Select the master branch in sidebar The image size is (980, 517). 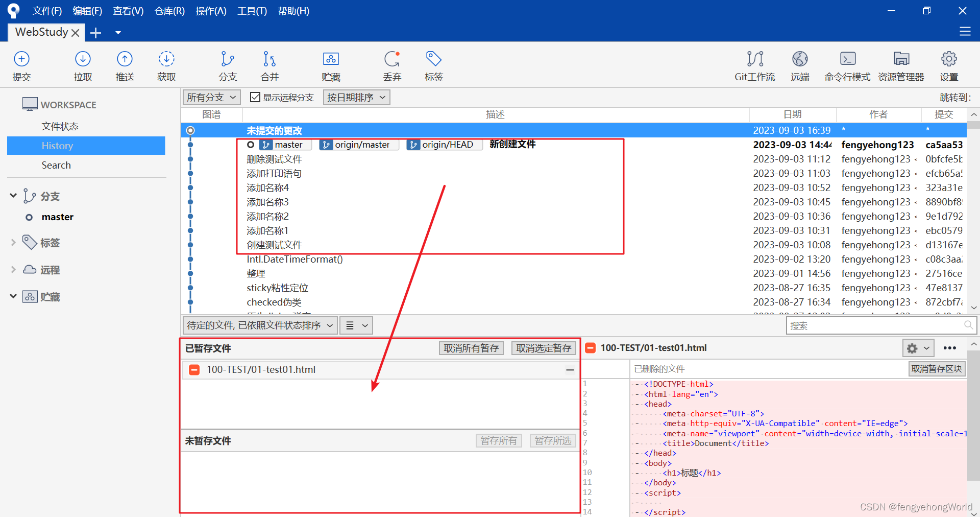[57, 217]
